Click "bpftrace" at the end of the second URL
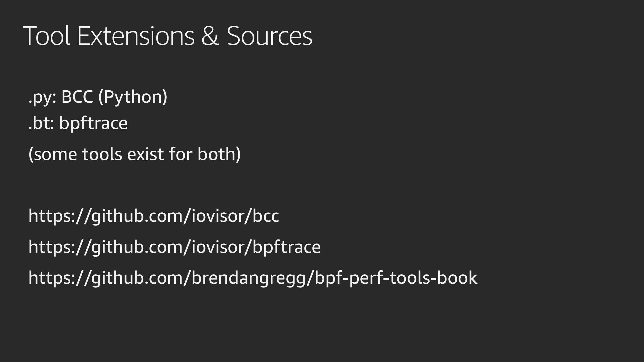The width and height of the screenshot is (644, 362). 286,247
